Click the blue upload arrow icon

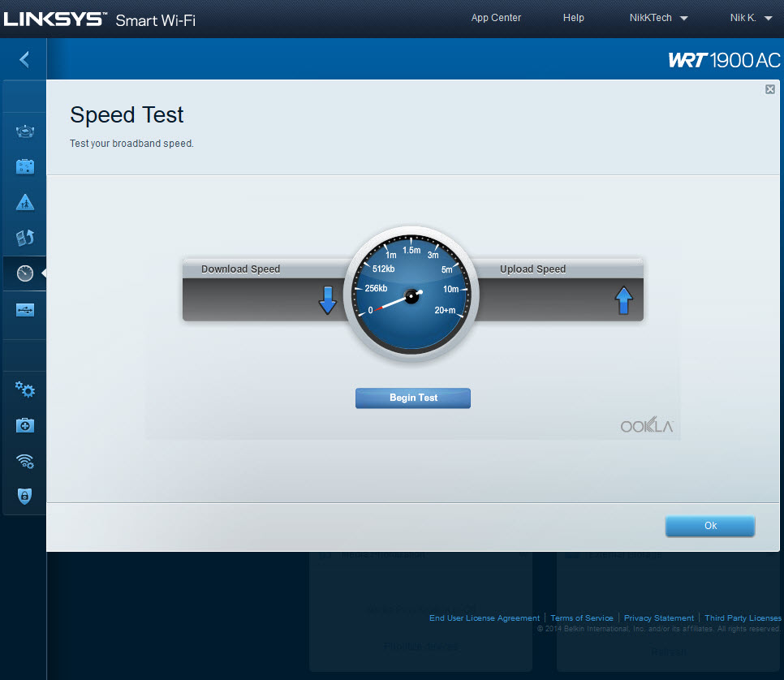point(623,300)
